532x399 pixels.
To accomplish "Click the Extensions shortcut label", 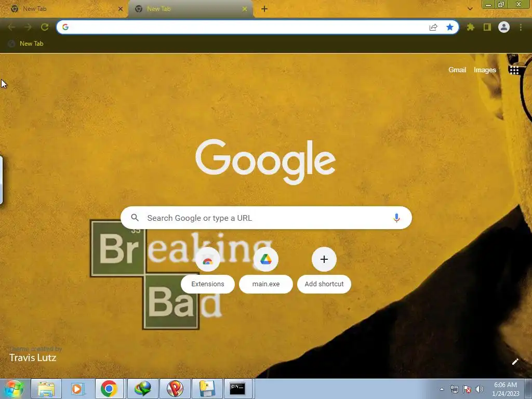I will [208, 284].
